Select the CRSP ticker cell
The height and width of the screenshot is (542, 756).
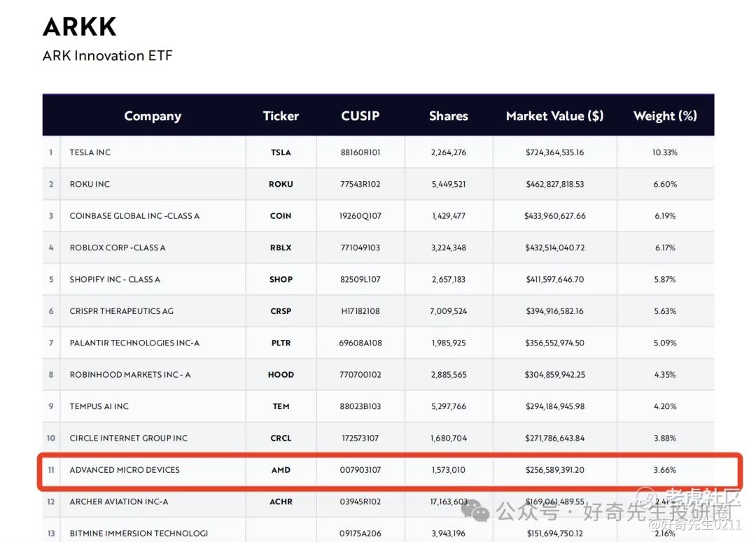[281, 311]
